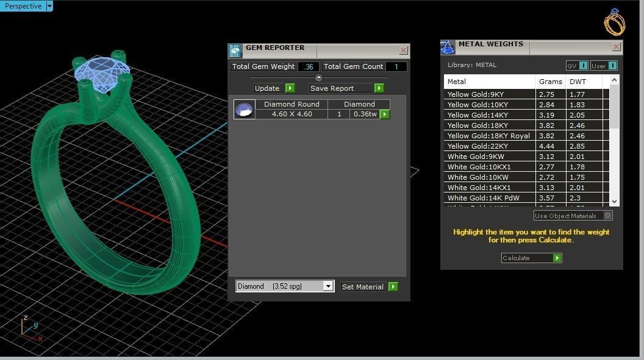Select the Yellow Gold:14KY row
The image size is (644, 360).
coord(526,115)
